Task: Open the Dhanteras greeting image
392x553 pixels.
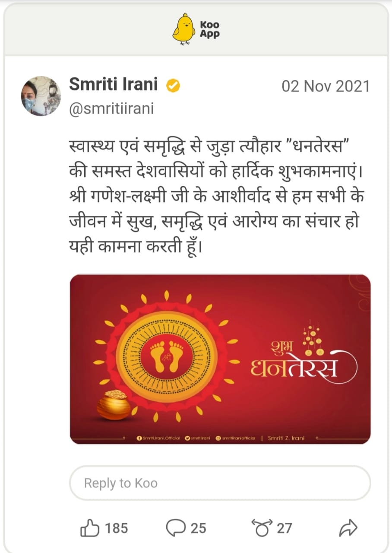Action: click(220, 359)
